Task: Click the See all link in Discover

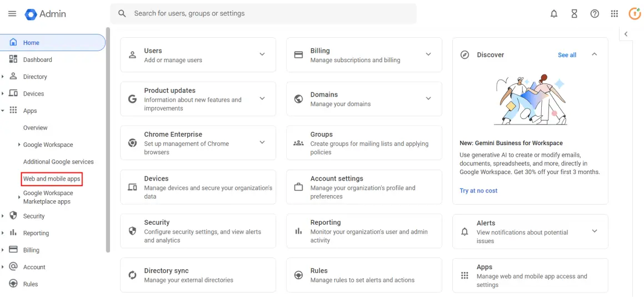Action: tap(567, 55)
